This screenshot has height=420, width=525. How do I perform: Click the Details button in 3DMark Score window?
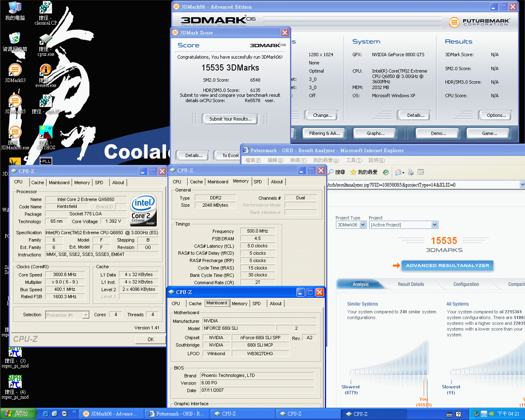[194, 155]
